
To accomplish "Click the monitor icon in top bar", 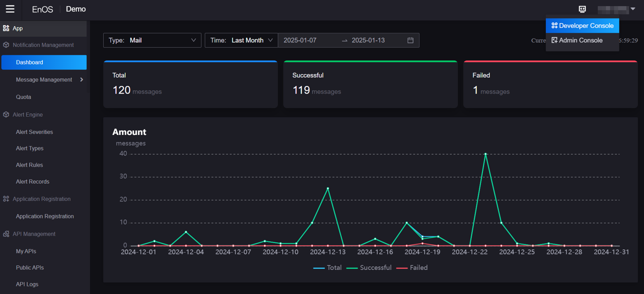I will pos(582,9).
